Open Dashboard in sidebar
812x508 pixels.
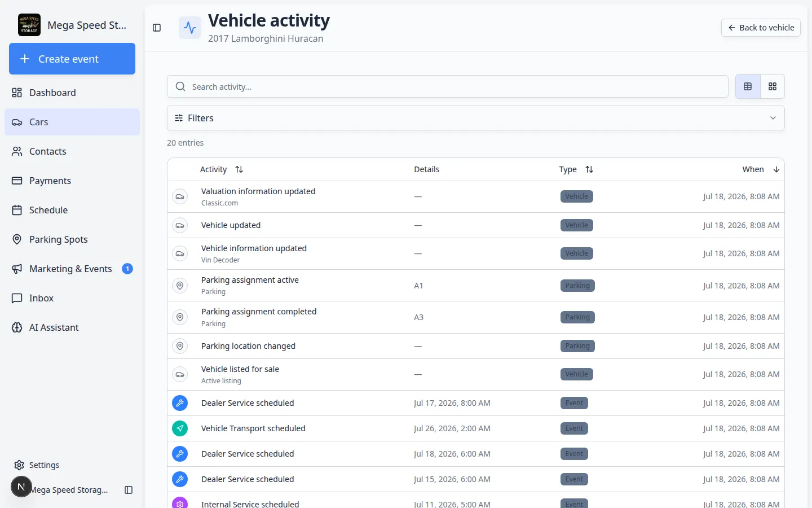coord(72,93)
